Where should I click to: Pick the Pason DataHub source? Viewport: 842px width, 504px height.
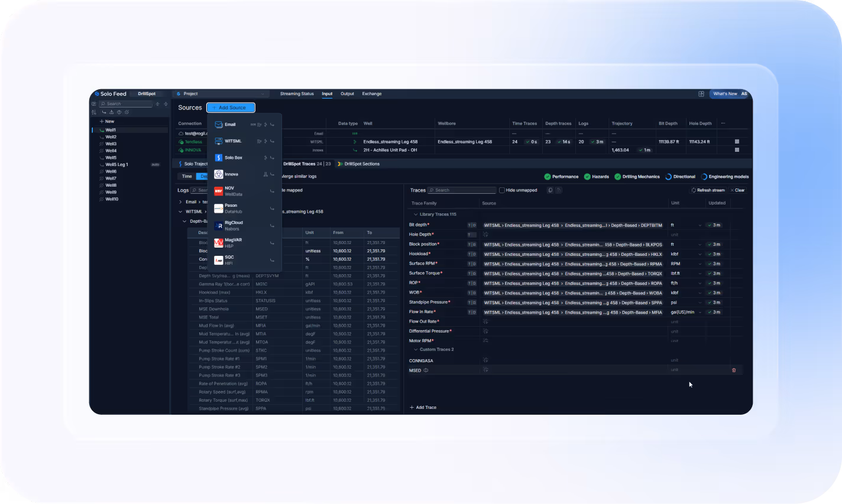244,209
